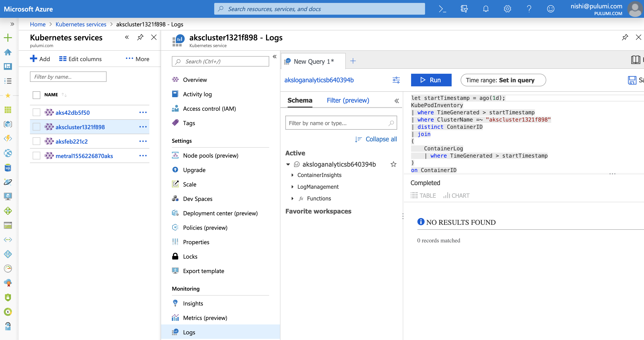The image size is (644, 340).
Task: Open the Help question mark menu
Action: pyautogui.click(x=529, y=9)
